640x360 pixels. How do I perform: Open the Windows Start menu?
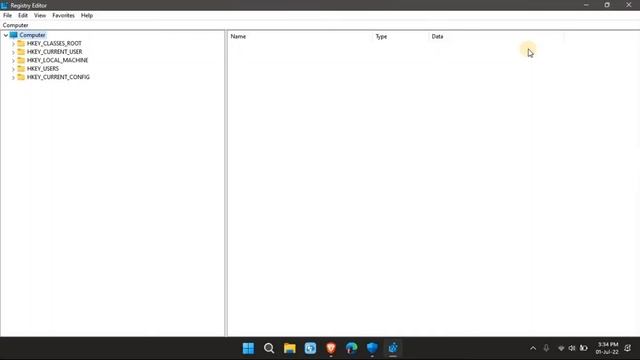click(x=248, y=348)
